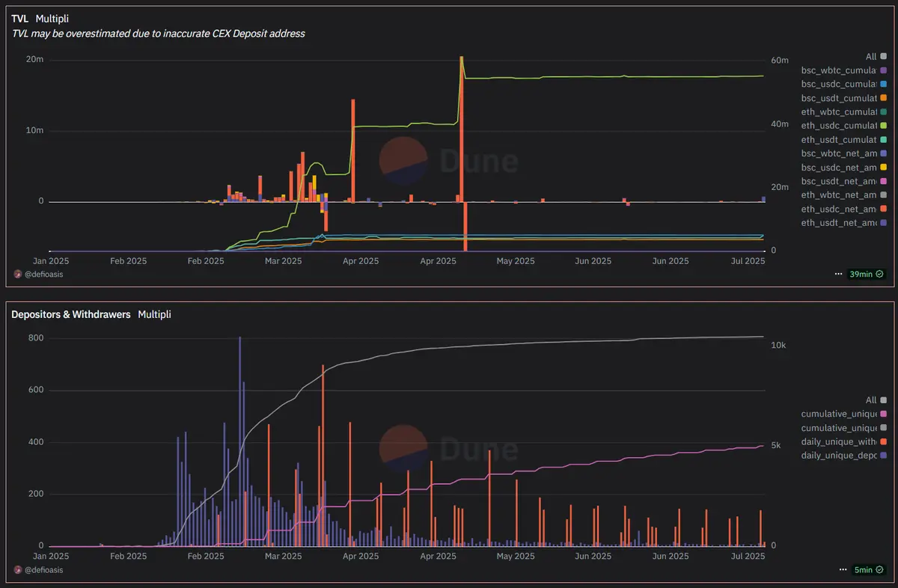Toggle bsc_usdc_net_am series in the legend

(x=843, y=167)
